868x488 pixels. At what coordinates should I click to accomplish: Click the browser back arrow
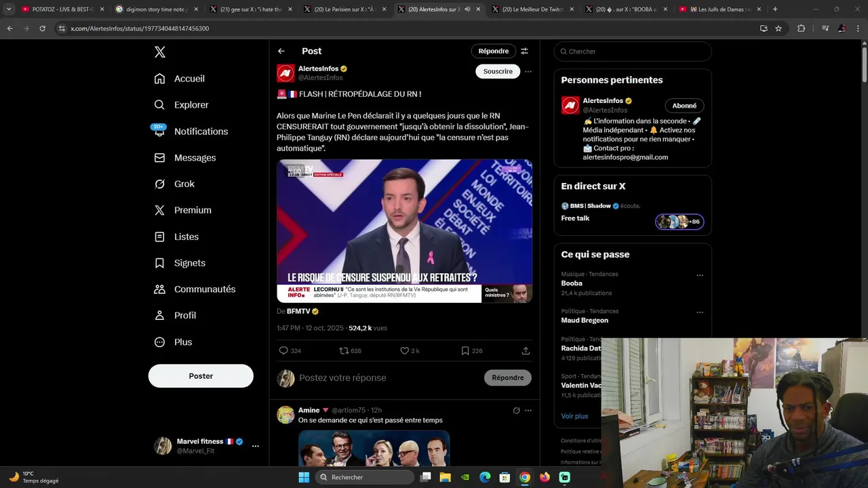pyautogui.click(x=9, y=28)
